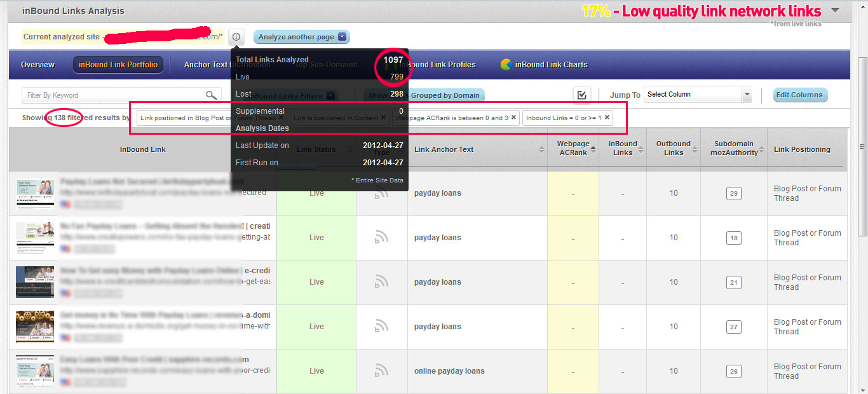The height and width of the screenshot is (394, 868).
Task: Click the 'Filter By Keyword' input field
Action: point(114,93)
